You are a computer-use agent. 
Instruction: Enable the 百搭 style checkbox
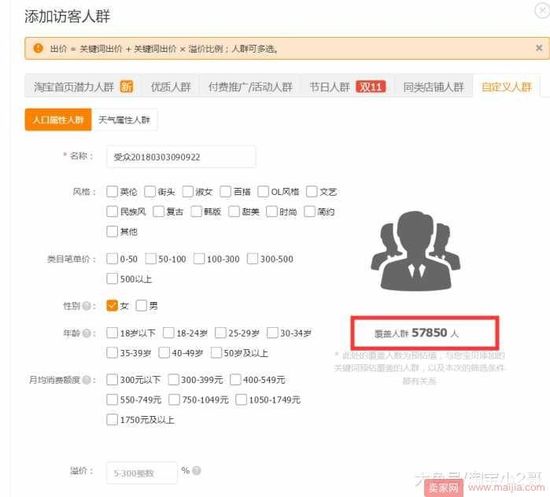click(226, 192)
